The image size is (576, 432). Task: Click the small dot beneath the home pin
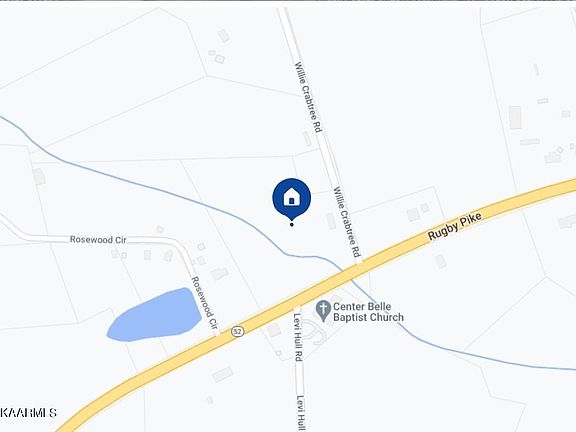click(x=292, y=224)
